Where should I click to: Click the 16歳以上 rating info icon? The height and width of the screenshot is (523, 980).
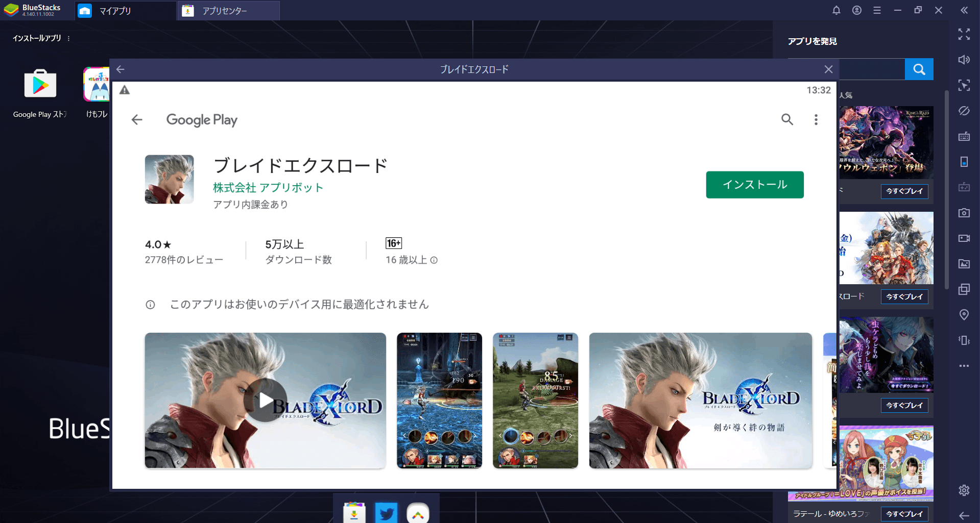click(x=434, y=260)
